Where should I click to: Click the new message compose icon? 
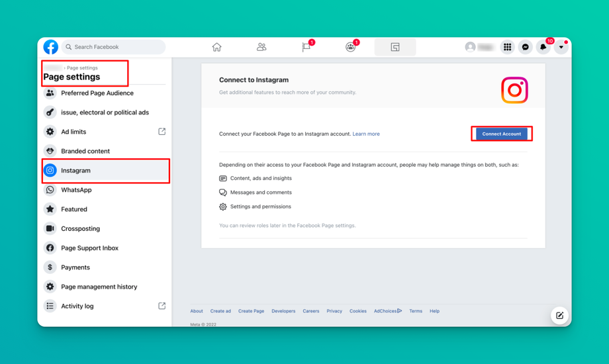click(559, 316)
